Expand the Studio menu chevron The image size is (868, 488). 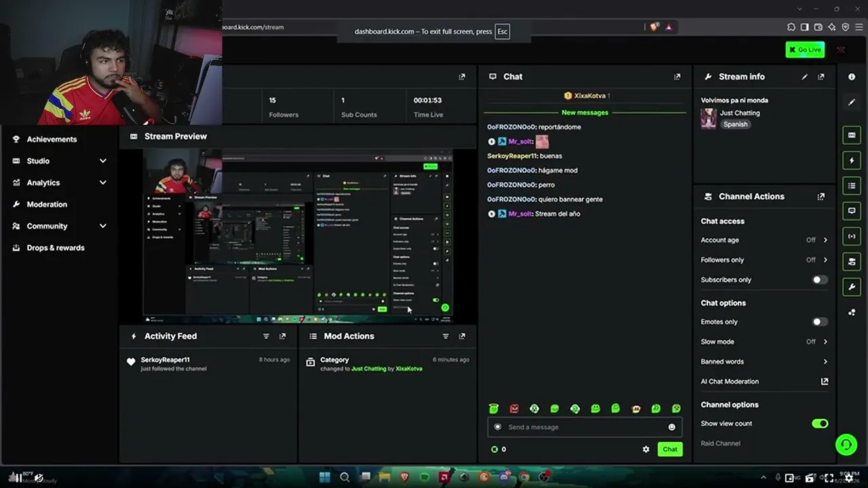[103, 161]
